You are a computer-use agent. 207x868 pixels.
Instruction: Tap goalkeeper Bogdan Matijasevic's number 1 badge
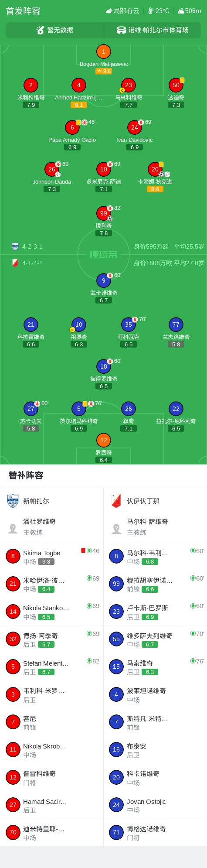pos(103,51)
